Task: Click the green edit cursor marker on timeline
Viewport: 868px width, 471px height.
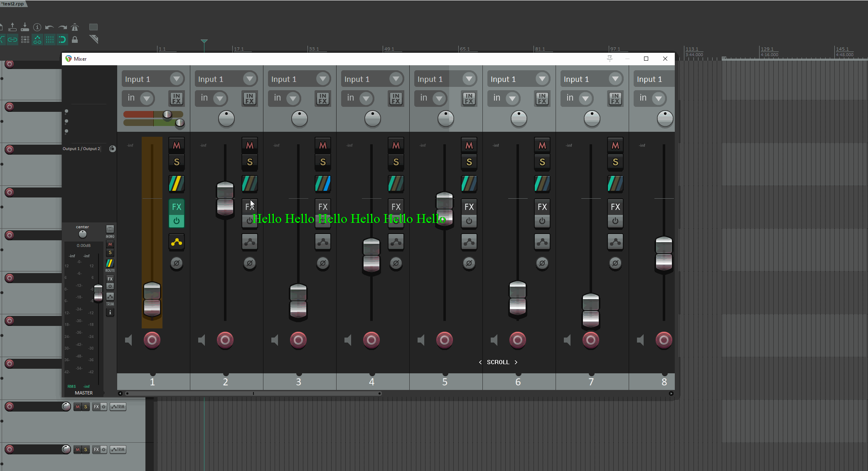Action: pos(204,41)
